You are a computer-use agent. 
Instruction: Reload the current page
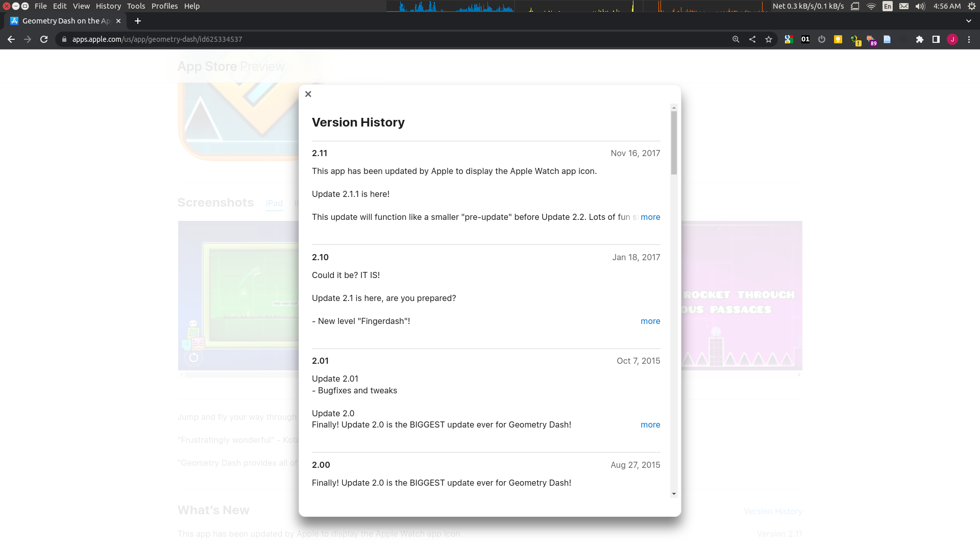[44, 39]
